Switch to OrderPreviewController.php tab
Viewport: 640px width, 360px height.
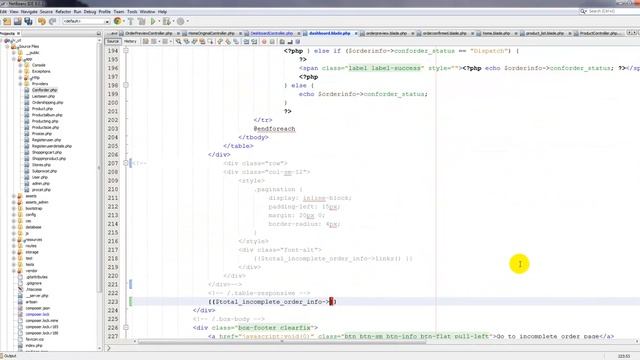(148, 33)
